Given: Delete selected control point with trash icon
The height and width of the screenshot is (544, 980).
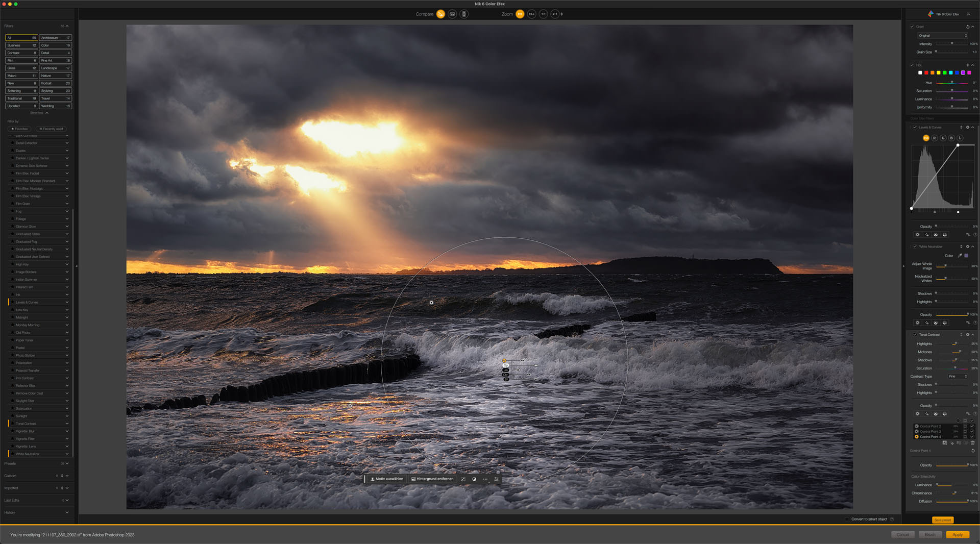Looking at the screenshot, I should click(973, 443).
